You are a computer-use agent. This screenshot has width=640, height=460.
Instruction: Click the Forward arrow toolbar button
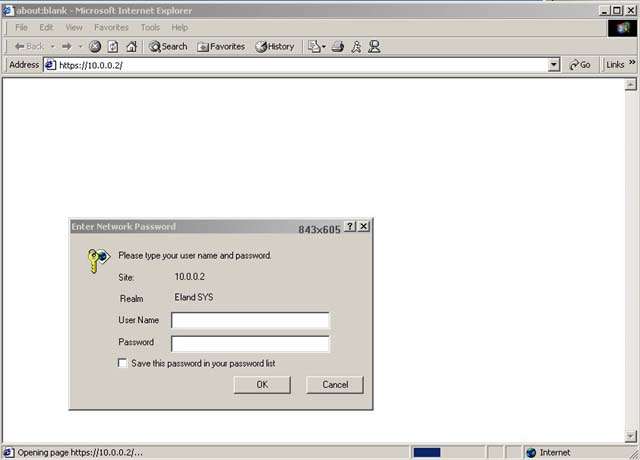pos(67,47)
